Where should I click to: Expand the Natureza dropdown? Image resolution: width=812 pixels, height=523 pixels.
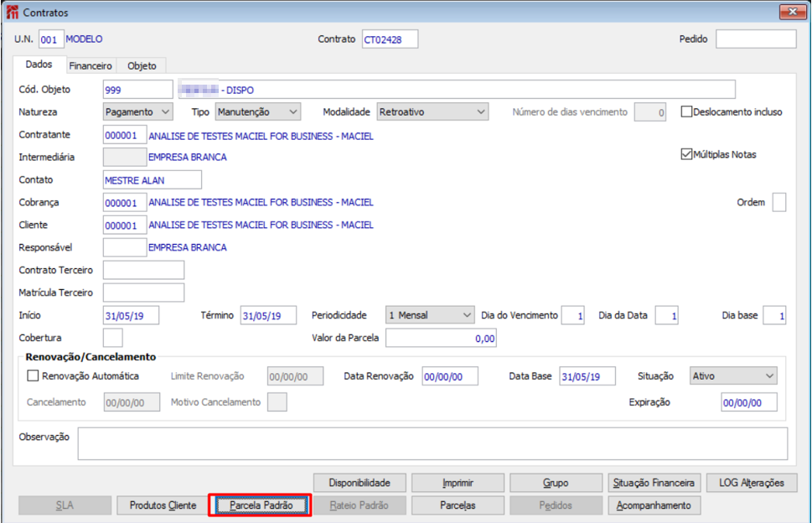tap(137, 111)
